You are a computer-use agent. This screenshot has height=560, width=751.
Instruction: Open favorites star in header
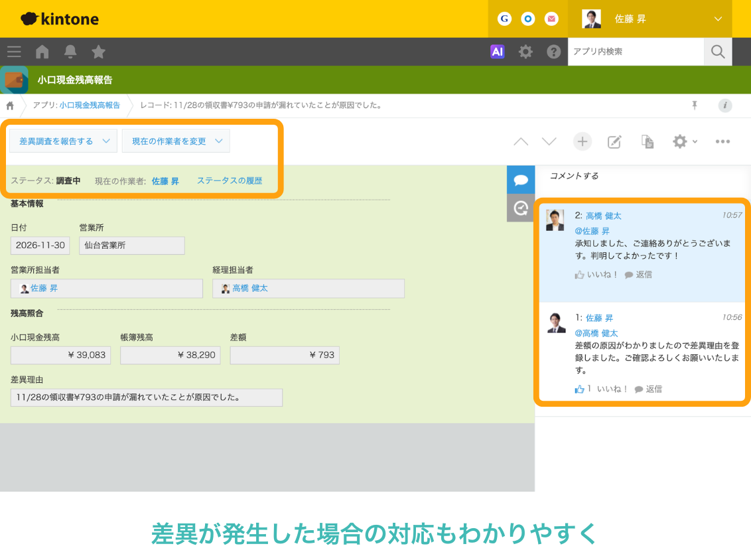tap(98, 51)
